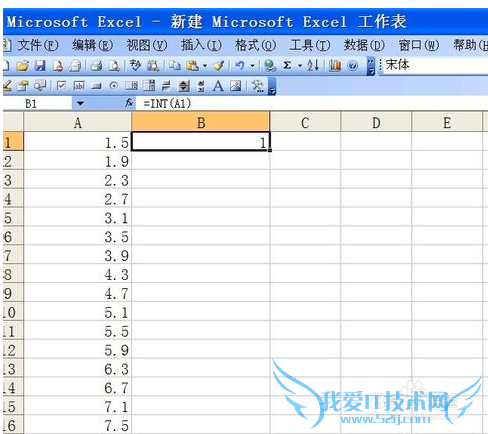Select the Scroll Bar control
Image resolution: width=488 pixels, height=434 pixels.
tap(201, 86)
